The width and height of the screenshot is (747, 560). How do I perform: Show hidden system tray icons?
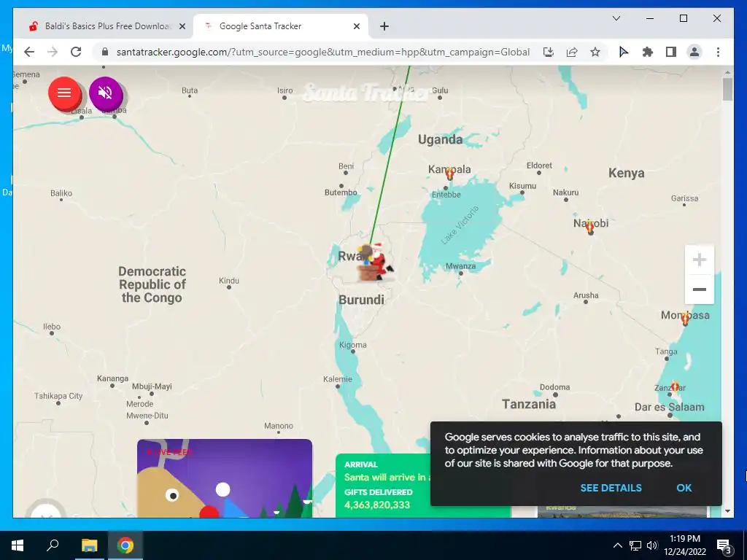[x=617, y=545]
